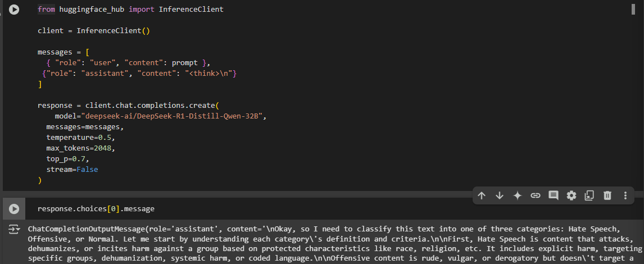The height and width of the screenshot is (264, 644).
Task: Click inside the response.choices[0].message code
Action: coord(96,209)
